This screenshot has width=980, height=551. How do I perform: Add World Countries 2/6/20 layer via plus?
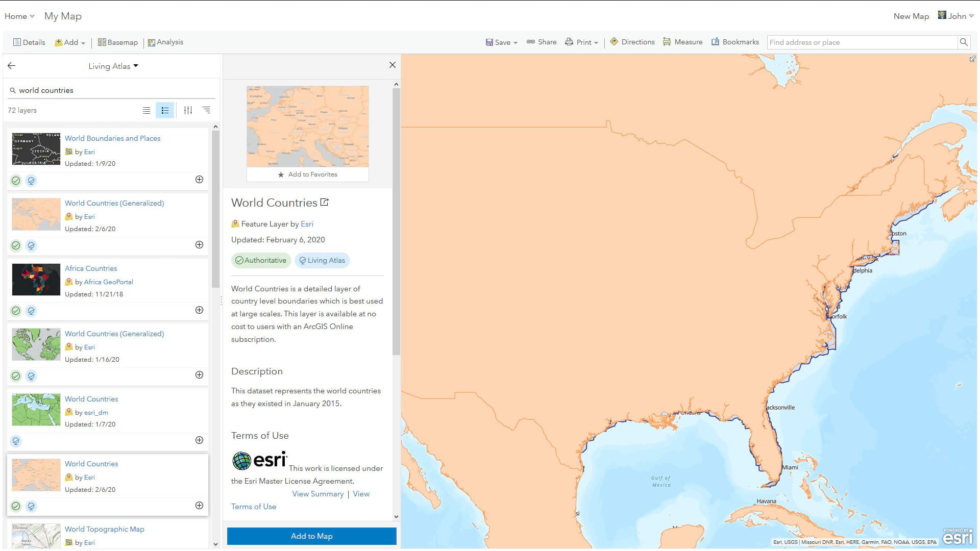[x=200, y=506]
